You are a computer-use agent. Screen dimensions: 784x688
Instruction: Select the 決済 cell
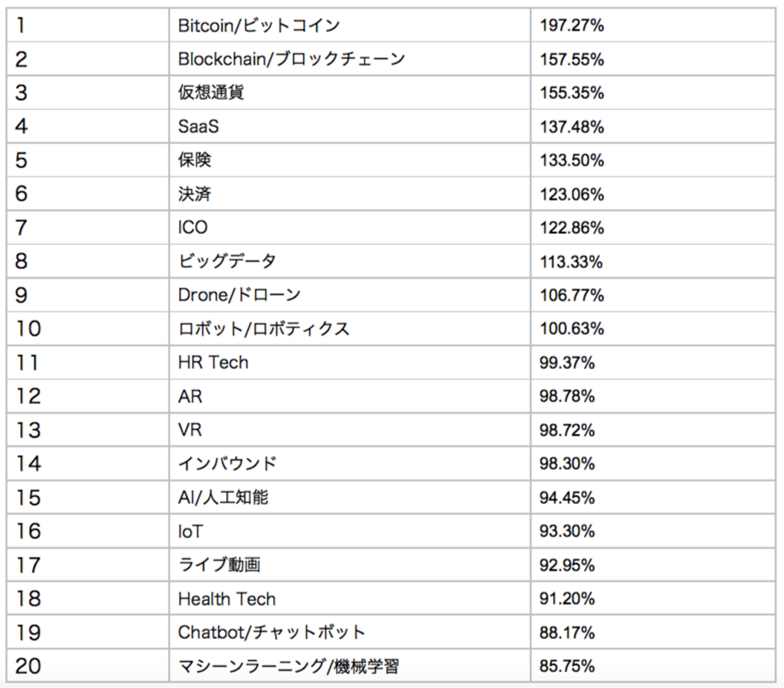point(195,194)
